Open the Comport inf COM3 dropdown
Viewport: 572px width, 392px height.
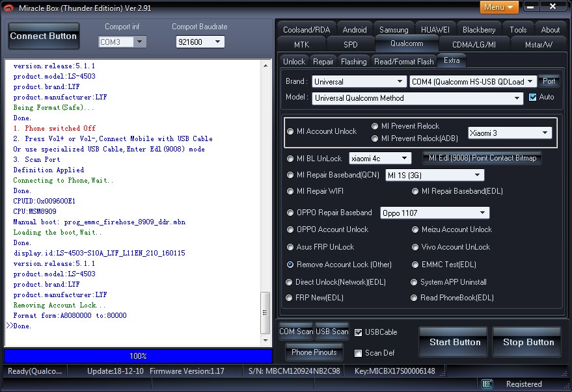(122, 42)
